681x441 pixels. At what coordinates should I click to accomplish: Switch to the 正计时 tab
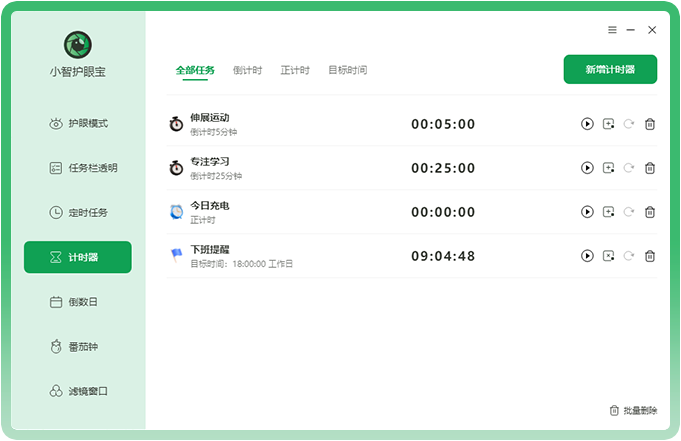coord(295,71)
